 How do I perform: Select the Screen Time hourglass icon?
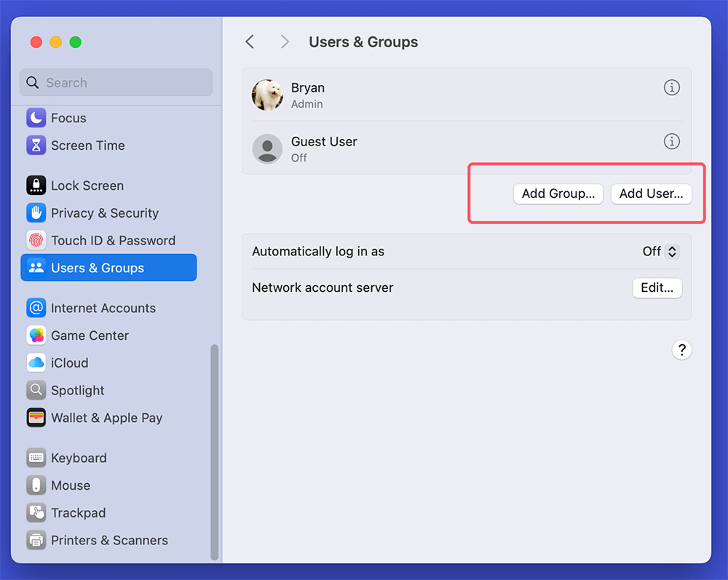pos(36,146)
